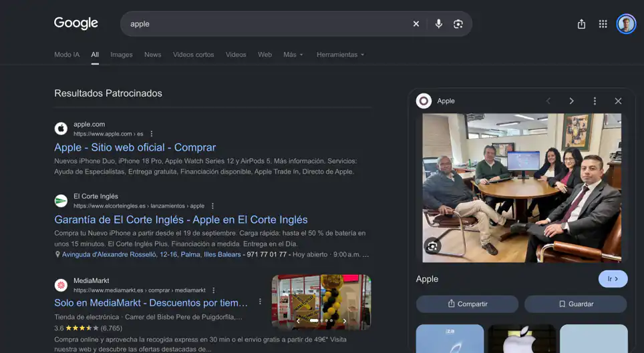
Task: Click the Google logo
Action: click(x=76, y=23)
